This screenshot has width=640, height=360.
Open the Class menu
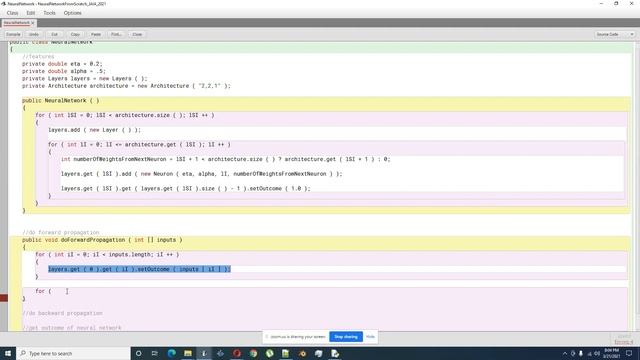12,13
